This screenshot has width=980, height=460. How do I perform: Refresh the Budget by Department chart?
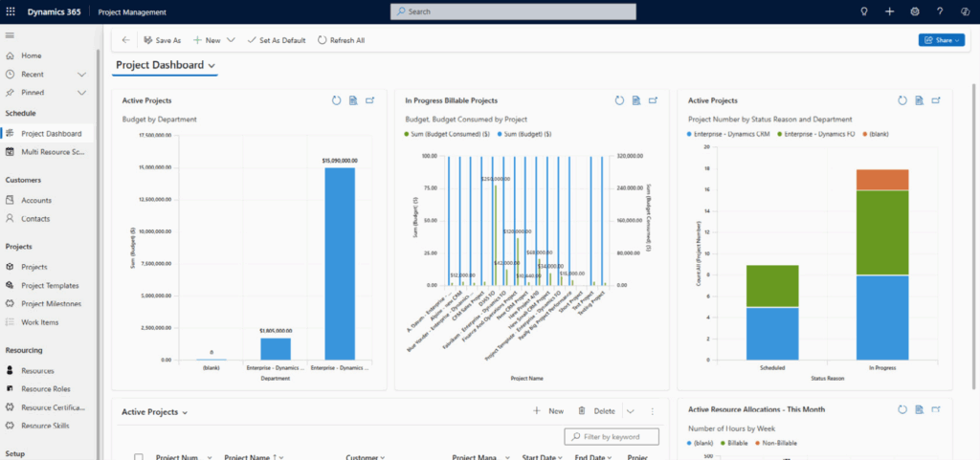click(x=336, y=100)
